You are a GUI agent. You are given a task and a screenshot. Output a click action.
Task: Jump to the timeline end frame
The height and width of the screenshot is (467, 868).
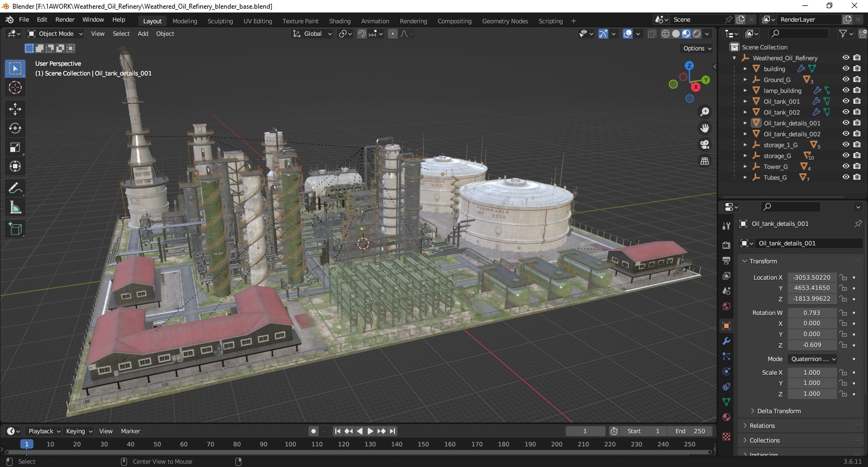[392, 431]
